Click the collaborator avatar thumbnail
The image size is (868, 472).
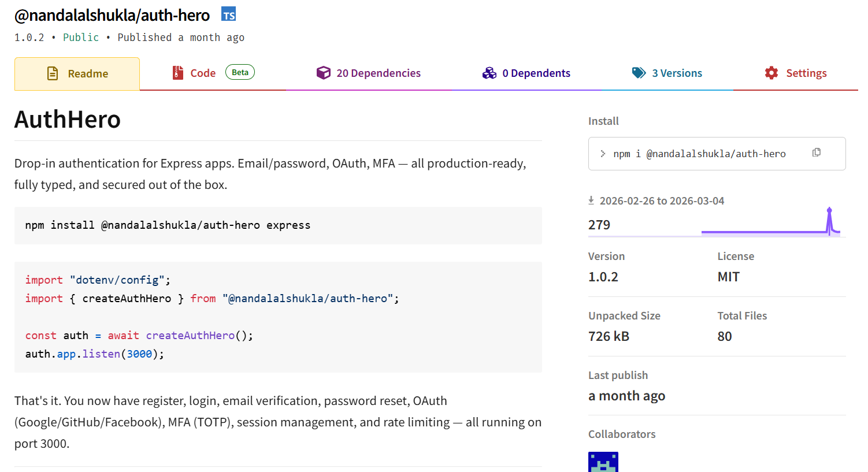point(603,462)
